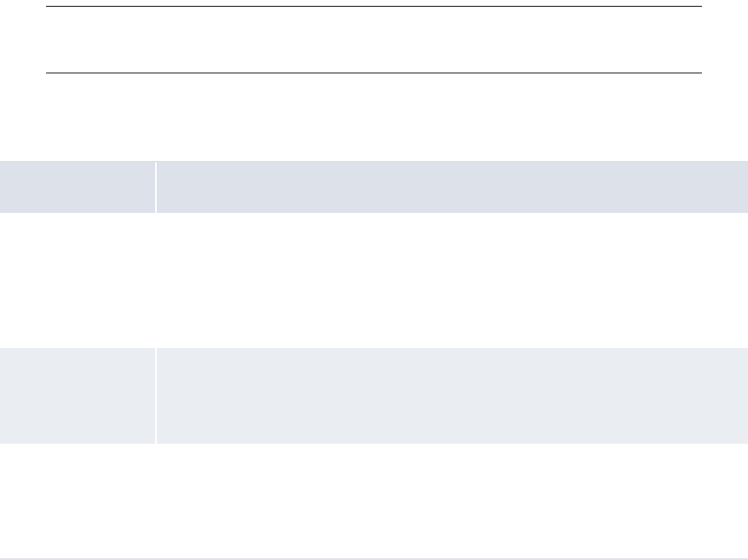Click the light gray shaded row's right cell
This screenshot has width=748, height=560.
[x=452, y=395]
